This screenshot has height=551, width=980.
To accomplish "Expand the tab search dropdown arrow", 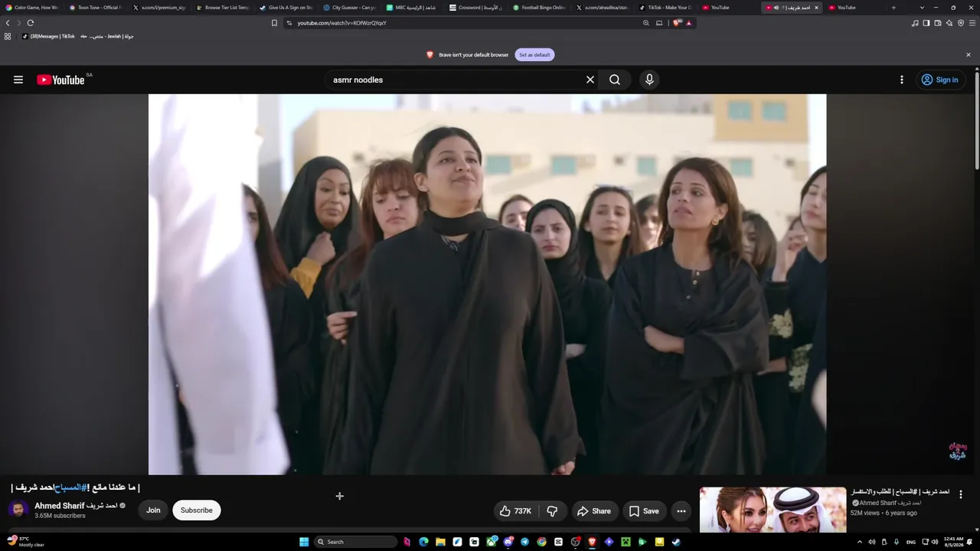I will click(922, 8).
